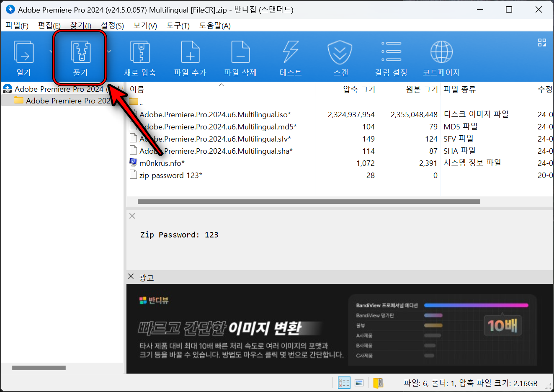Start the 스캔 (Scan) shield icon
This screenshot has width=554, height=392.
tap(340, 52)
